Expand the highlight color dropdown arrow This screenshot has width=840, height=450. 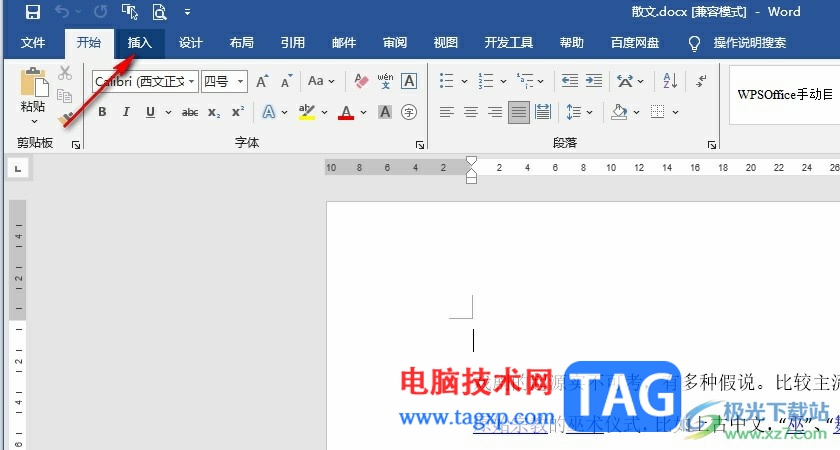tap(324, 112)
